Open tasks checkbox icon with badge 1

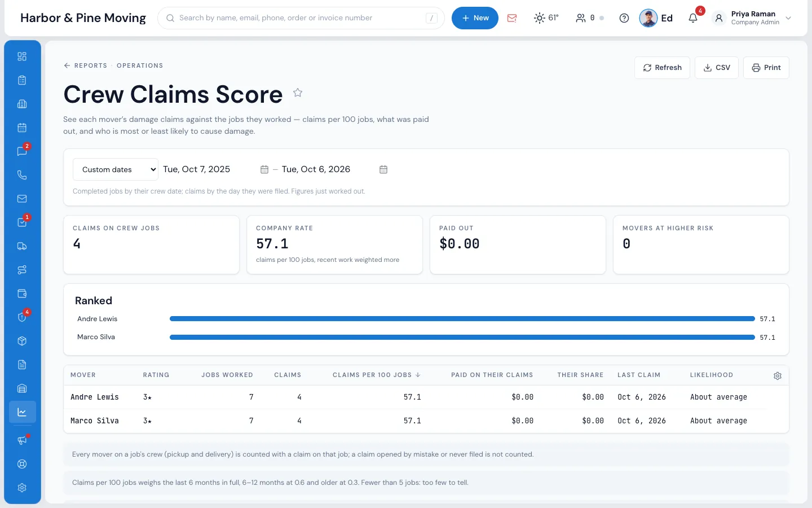(22, 222)
